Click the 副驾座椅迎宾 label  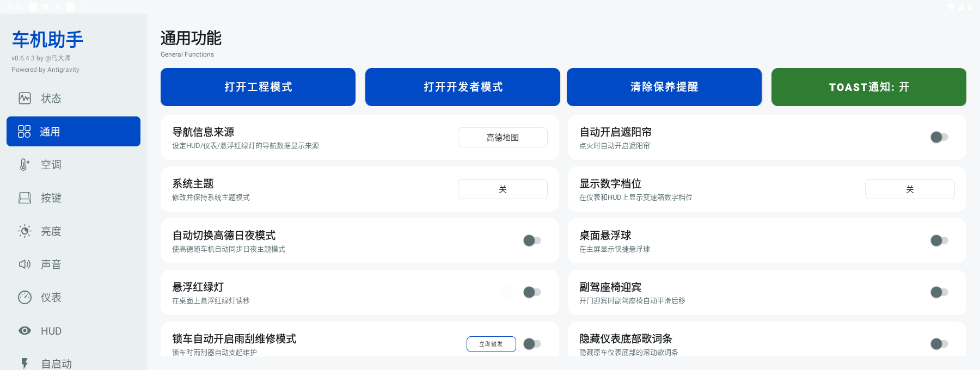(610, 287)
